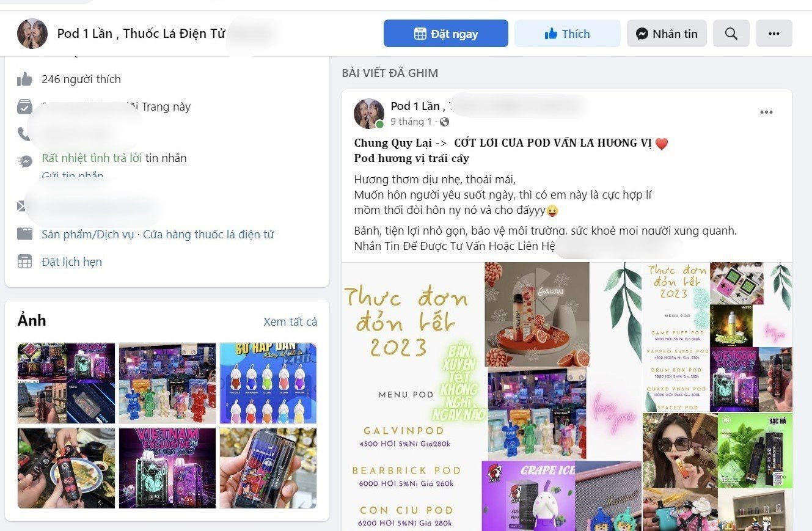Click the 9 tháng 1 post timestamp
The width and height of the screenshot is (812, 531).
pos(411,122)
